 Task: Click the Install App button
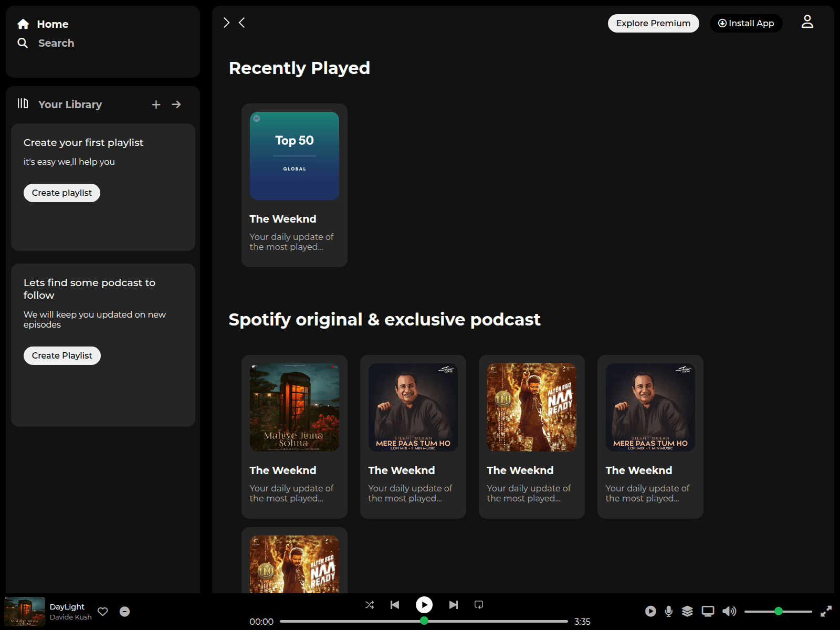pyautogui.click(x=746, y=23)
